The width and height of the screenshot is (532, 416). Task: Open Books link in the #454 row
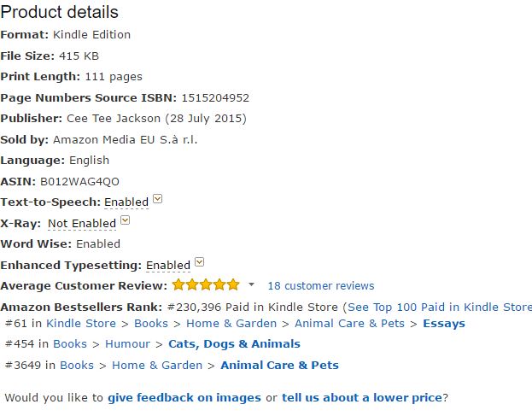pos(70,344)
